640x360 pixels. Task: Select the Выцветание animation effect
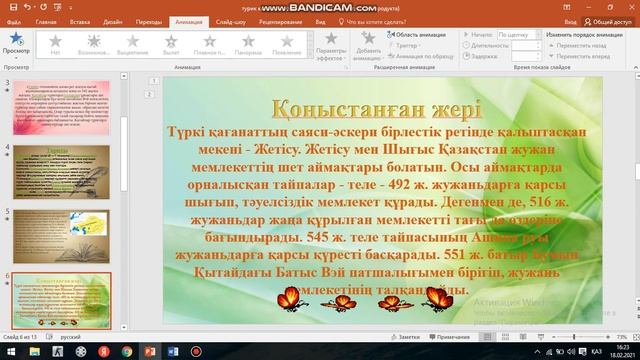[x=132, y=44]
